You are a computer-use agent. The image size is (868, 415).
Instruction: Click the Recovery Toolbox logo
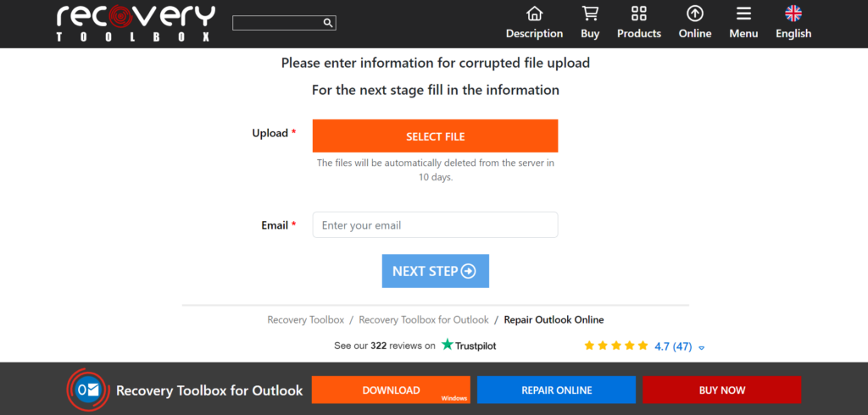(x=136, y=23)
